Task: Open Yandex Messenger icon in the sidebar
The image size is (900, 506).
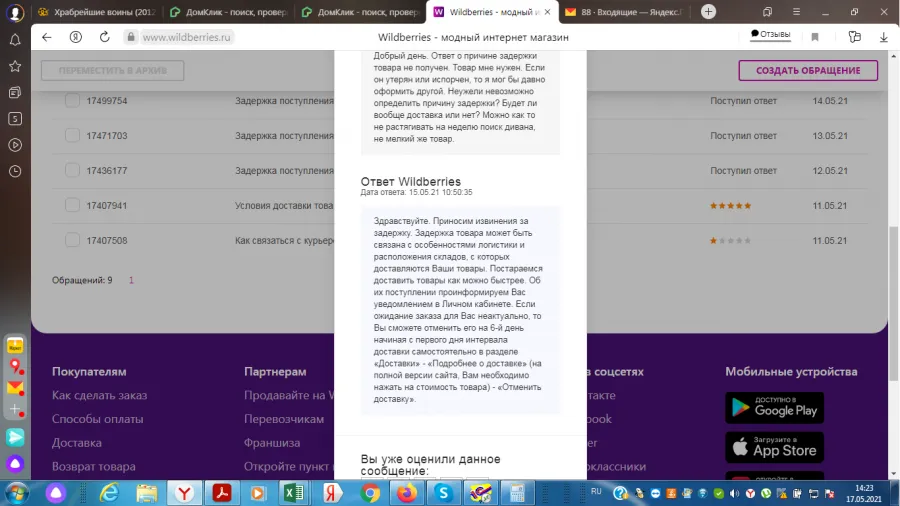Action: tap(15, 437)
